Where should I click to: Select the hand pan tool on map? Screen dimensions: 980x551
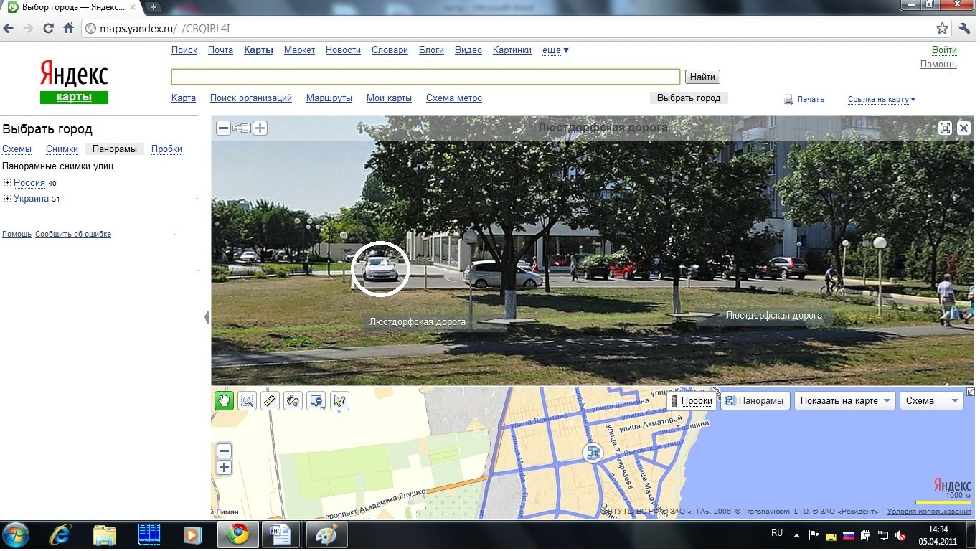pos(224,400)
